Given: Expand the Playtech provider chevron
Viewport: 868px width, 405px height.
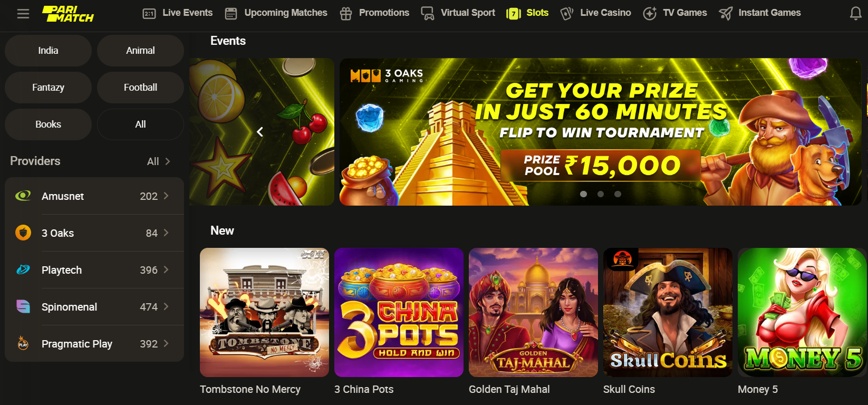Looking at the screenshot, I should 166,269.
